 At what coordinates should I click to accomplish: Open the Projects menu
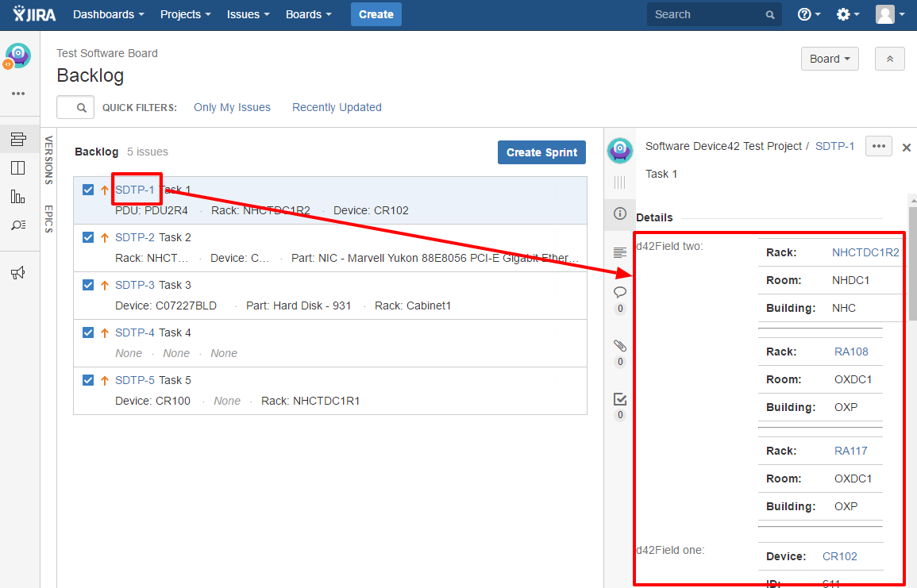tap(185, 14)
